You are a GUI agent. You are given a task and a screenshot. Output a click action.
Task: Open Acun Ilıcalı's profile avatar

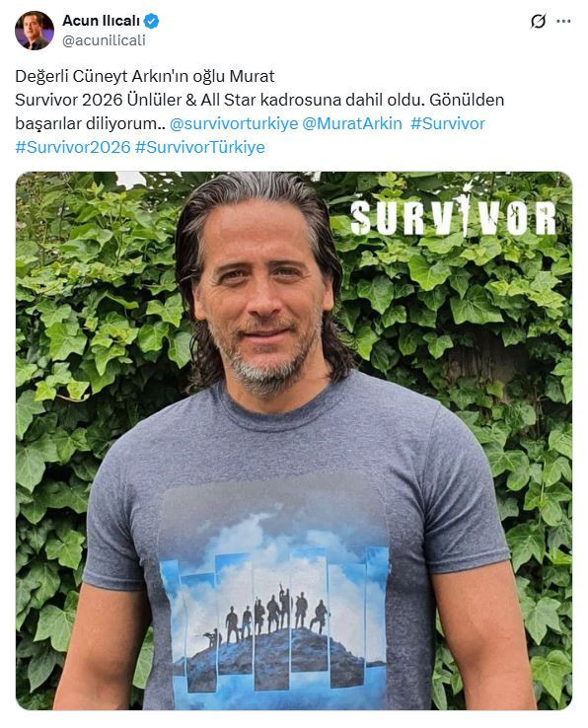click(35, 31)
